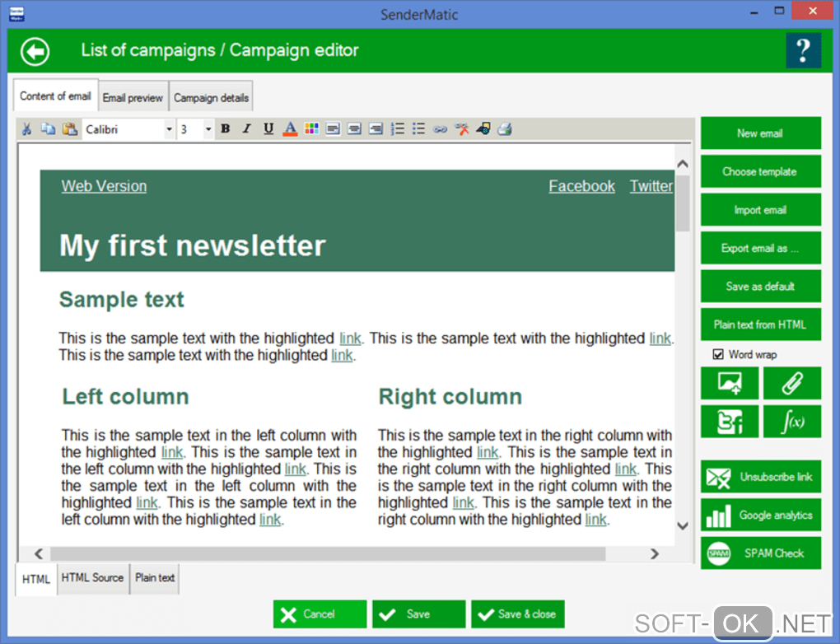840x644 pixels.
Task: Click the Sample text heading
Action: coord(122,299)
